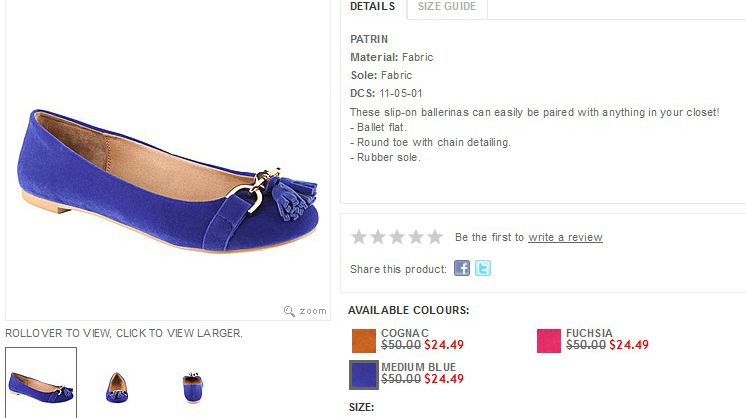Select Cognac colour swatch
The height and width of the screenshot is (418, 746).
tap(364, 341)
